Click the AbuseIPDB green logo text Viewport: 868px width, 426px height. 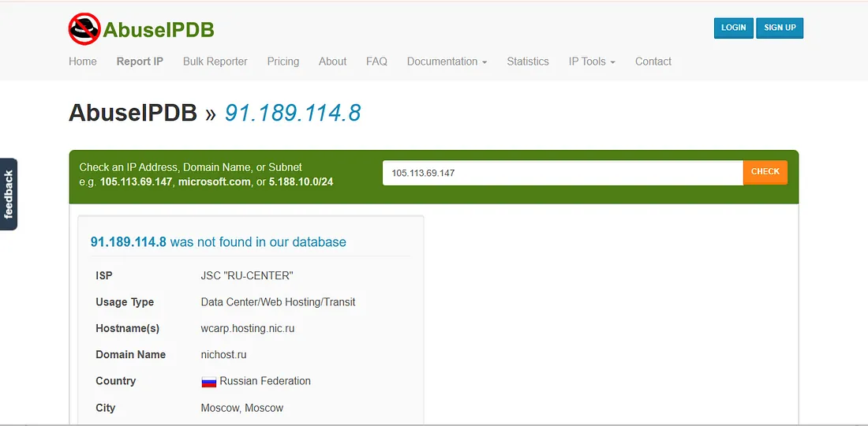coord(159,30)
